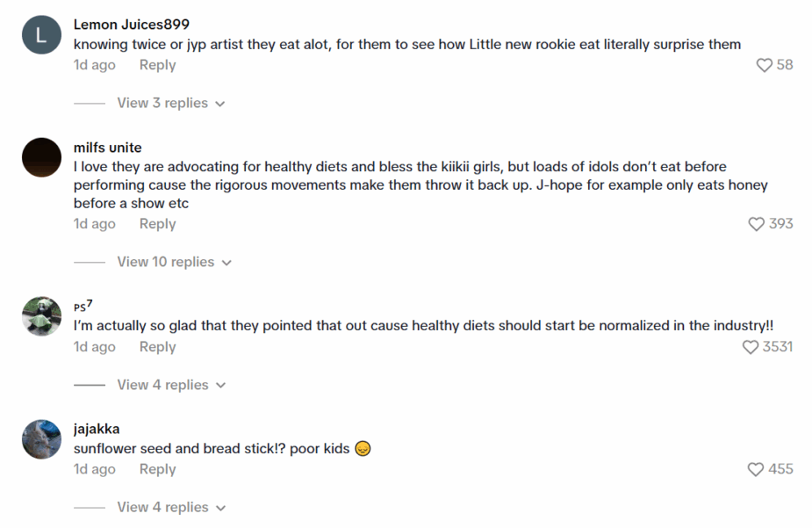Open PS7 panda profile picture
The height and width of the screenshot is (528, 812).
41,316
